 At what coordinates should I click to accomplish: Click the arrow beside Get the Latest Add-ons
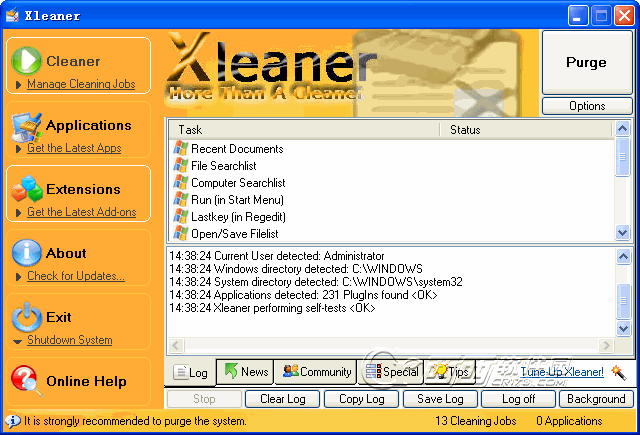pos(18,213)
